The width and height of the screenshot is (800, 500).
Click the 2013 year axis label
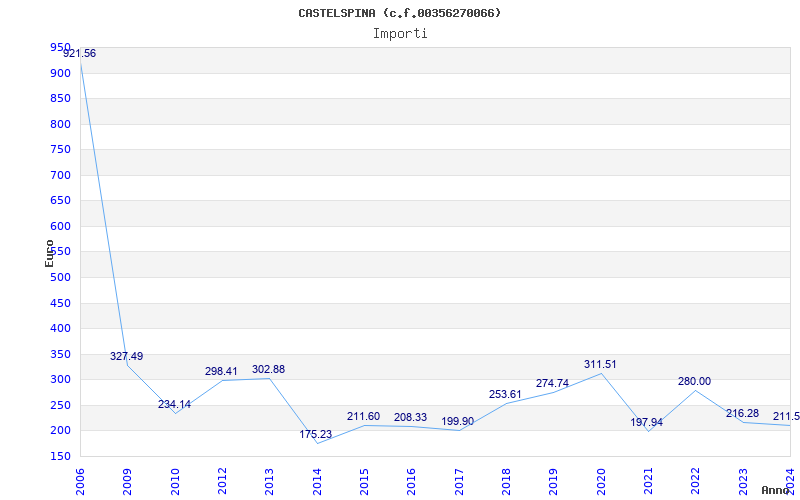[x=269, y=482]
